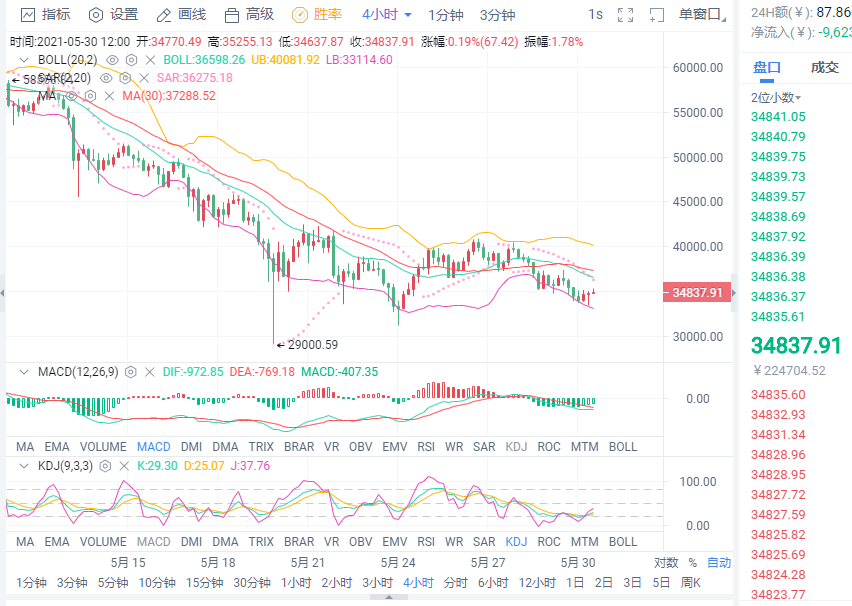Screen dimensions: 852x606
Task: Open BOLL indicator settings gear
Action: tap(129, 60)
